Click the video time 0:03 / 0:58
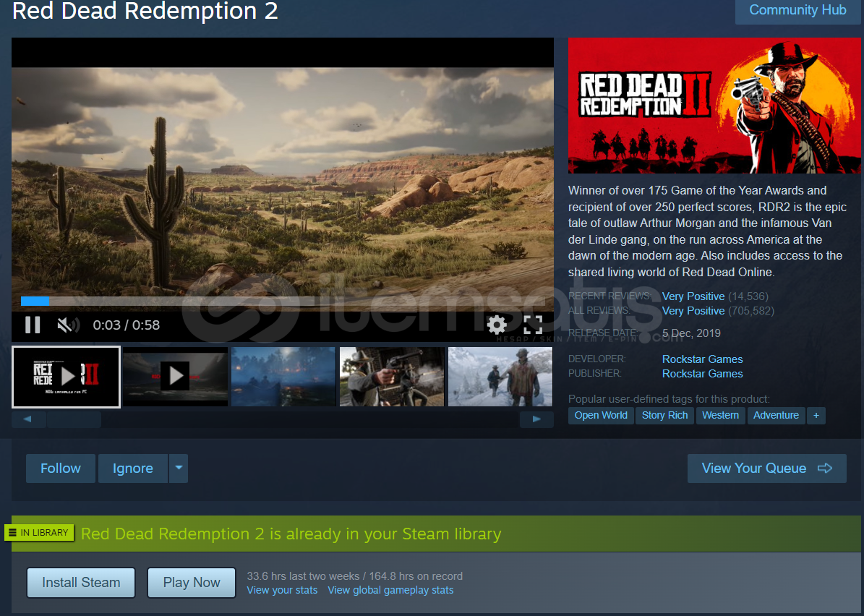This screenshot has height=616, width=864. point(127,325)
